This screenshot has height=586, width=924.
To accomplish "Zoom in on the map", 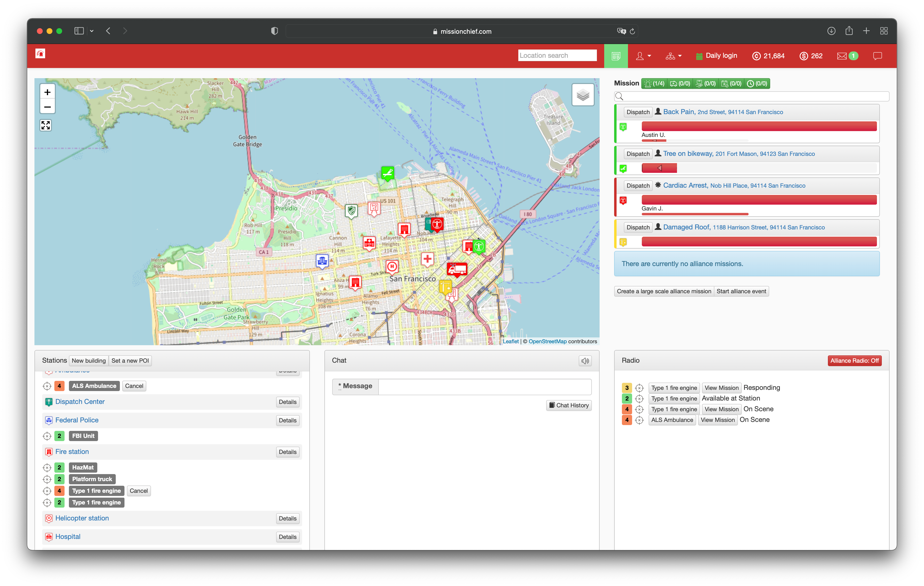I will [x=48, y=92].
